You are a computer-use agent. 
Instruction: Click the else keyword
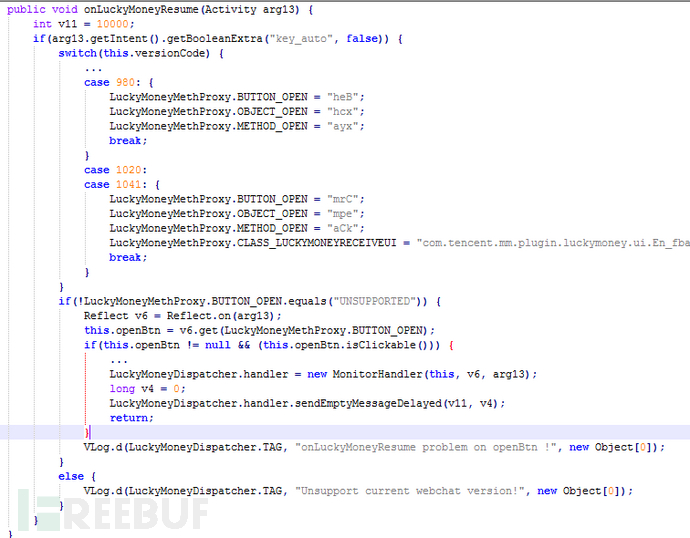tap(71, 476)
